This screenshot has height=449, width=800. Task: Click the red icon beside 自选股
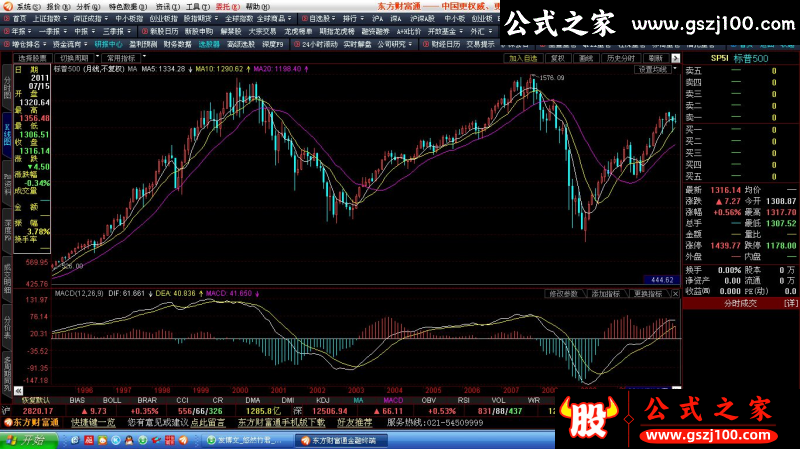(x=305, y=18)
